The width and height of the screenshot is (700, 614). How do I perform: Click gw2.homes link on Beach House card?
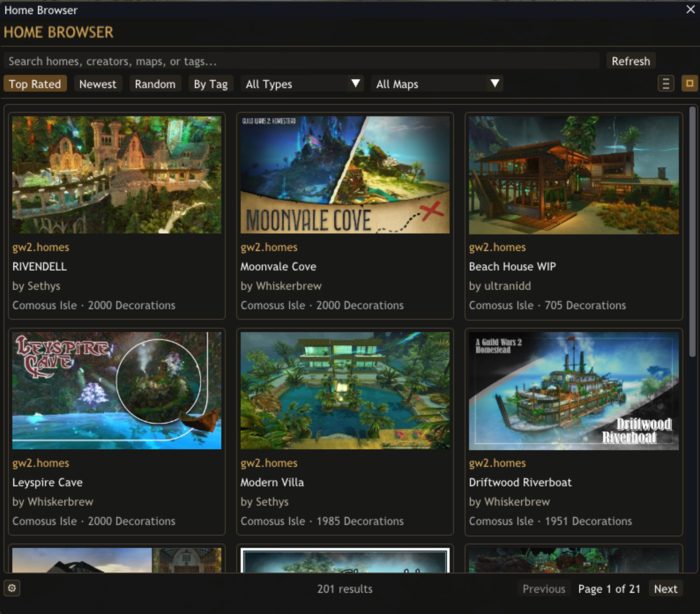tap(497, 247)
